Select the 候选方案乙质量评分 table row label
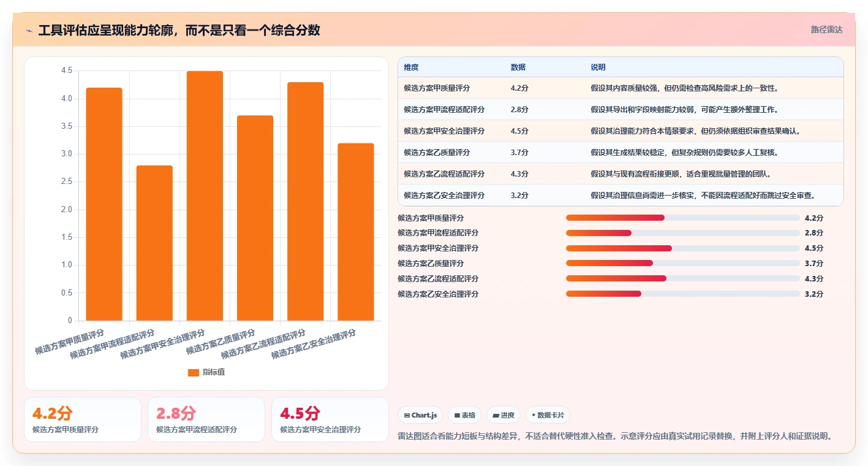The height and width of the screenshot is (466, 868). tap(437, 153)
